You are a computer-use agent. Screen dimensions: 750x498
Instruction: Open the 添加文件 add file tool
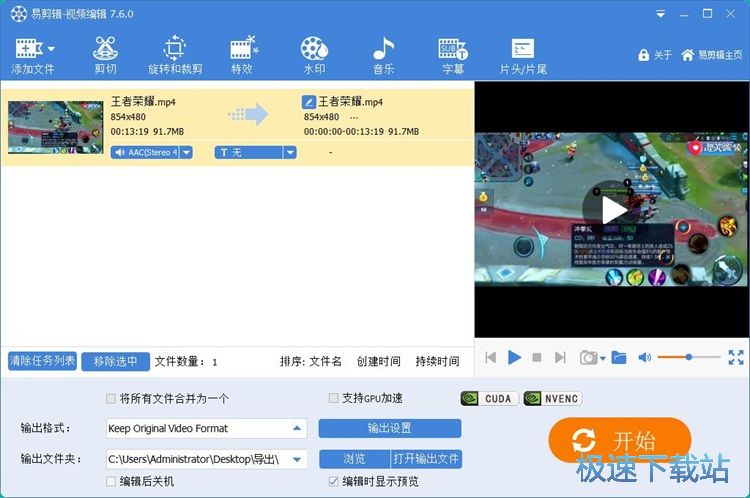pyautogui.click(x=32, y=56)
